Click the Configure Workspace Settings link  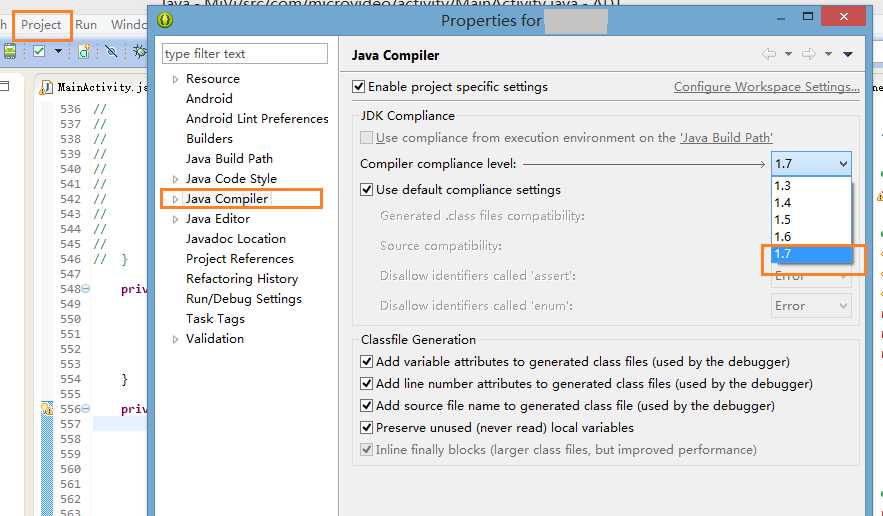766,87
